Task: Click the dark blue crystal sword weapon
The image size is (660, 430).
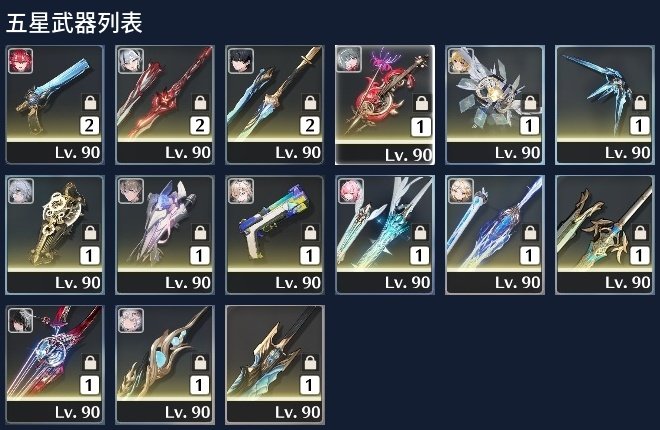Action: [495, 235]
